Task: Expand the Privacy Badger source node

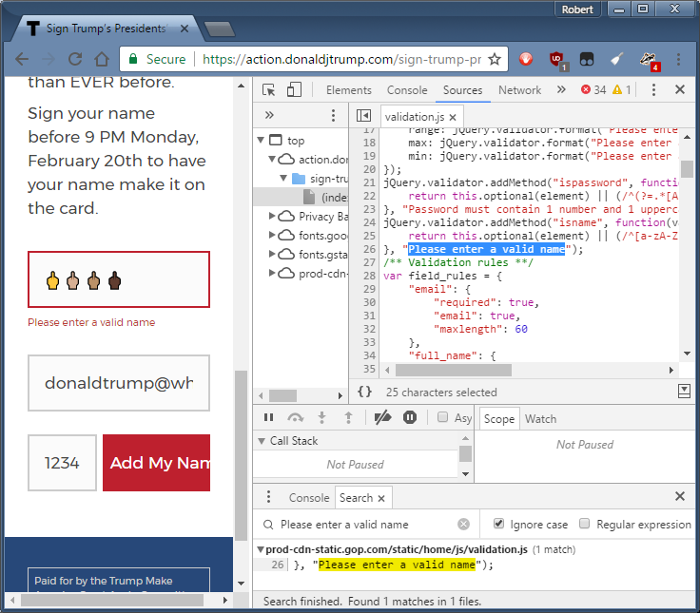Action: pyautogui.click(x=272, y=217)
